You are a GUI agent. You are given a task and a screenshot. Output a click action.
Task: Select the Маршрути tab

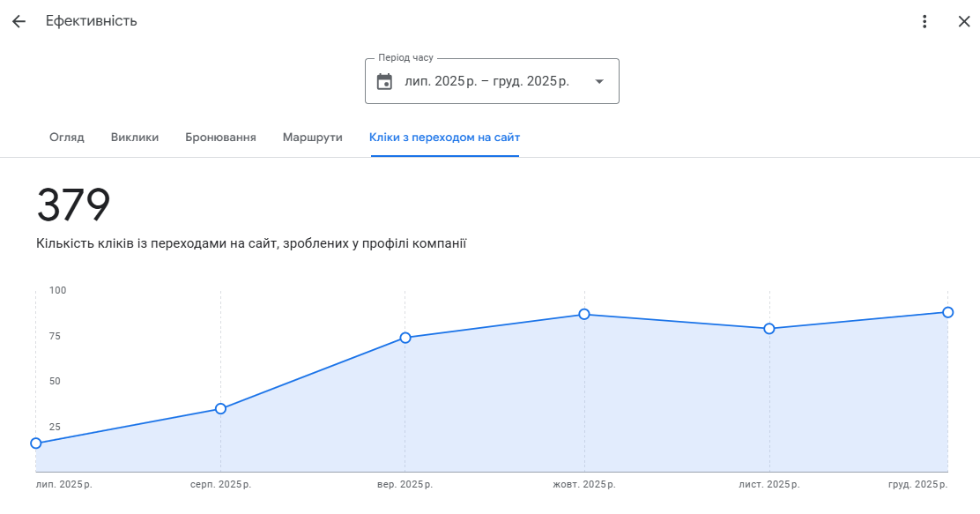tap(312, 138)
